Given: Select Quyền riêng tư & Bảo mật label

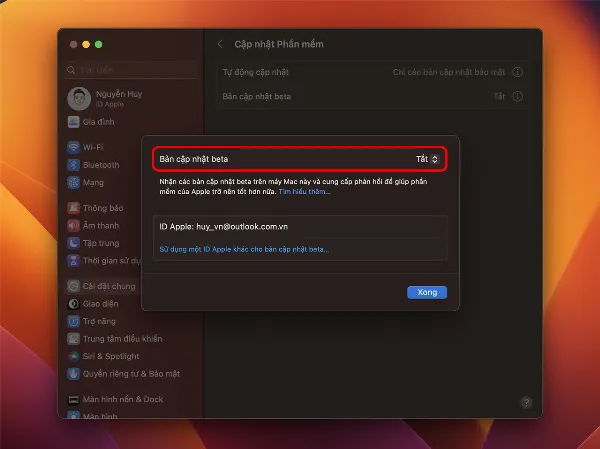Looking at the screenshot, I should (131, 374).
